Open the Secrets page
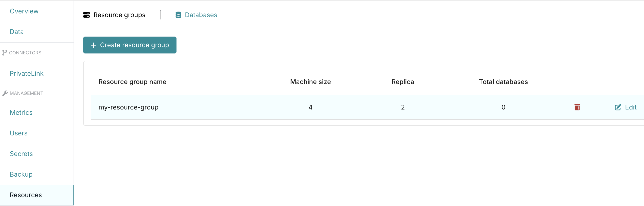 (x=21, y=154)
